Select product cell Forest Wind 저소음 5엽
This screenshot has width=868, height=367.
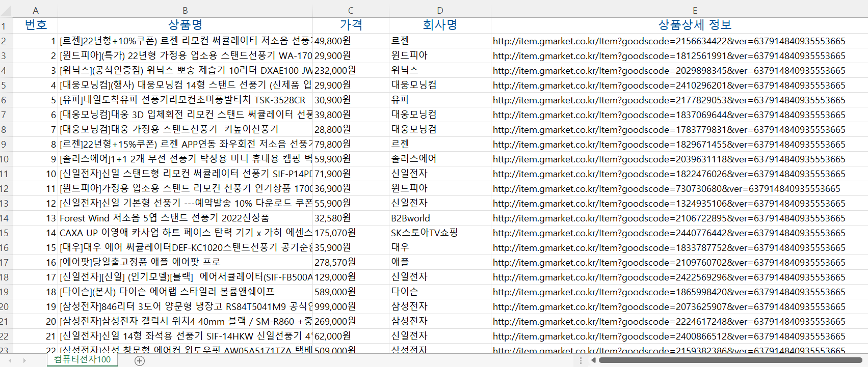tap(185, 218)
